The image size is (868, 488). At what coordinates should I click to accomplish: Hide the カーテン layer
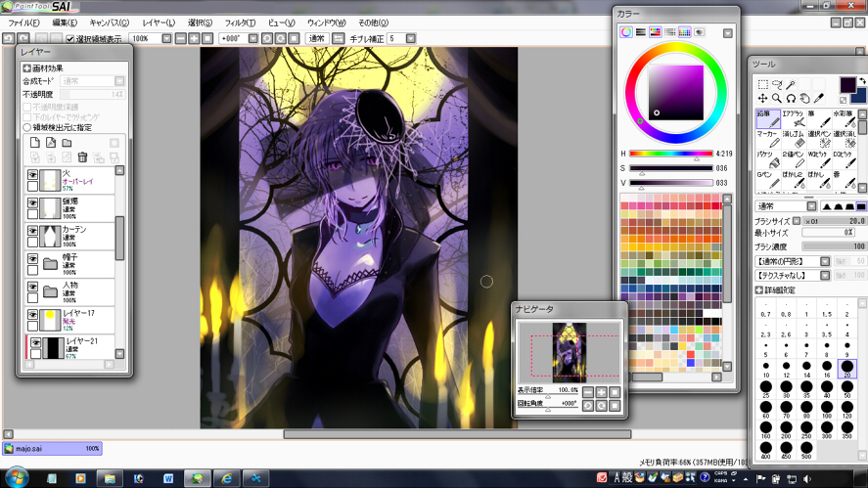point(32,230)
